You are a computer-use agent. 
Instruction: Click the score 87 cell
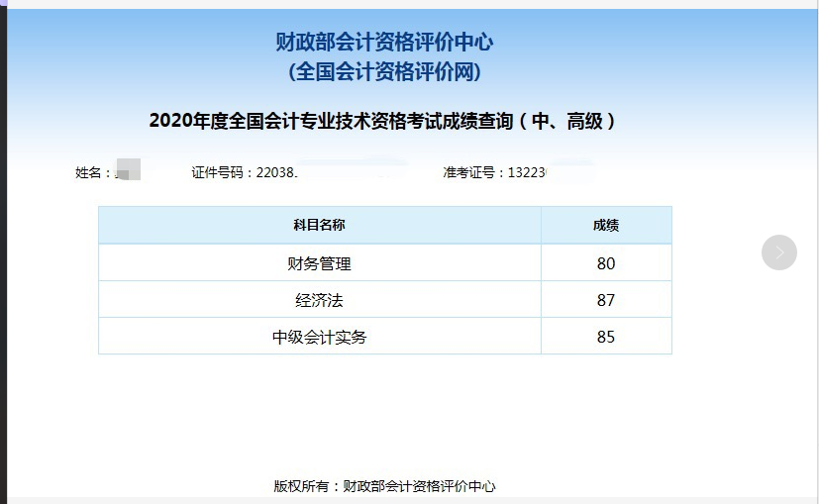click(606, 300)
